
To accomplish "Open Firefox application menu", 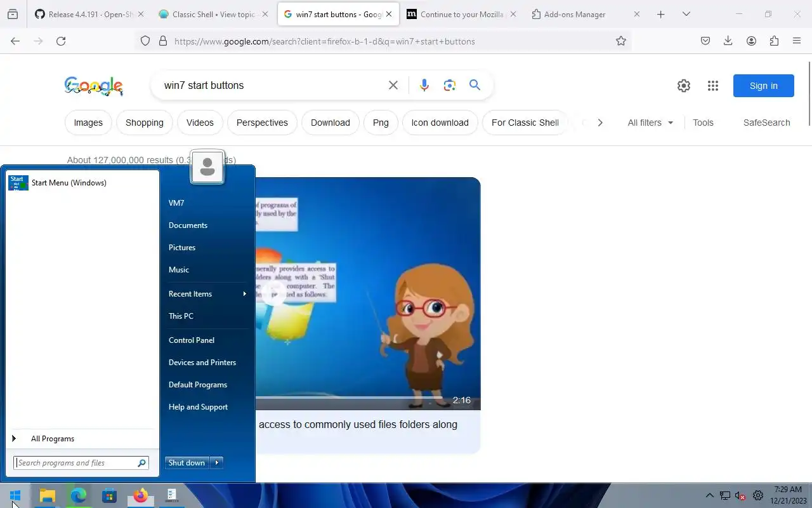I will 797,41.
